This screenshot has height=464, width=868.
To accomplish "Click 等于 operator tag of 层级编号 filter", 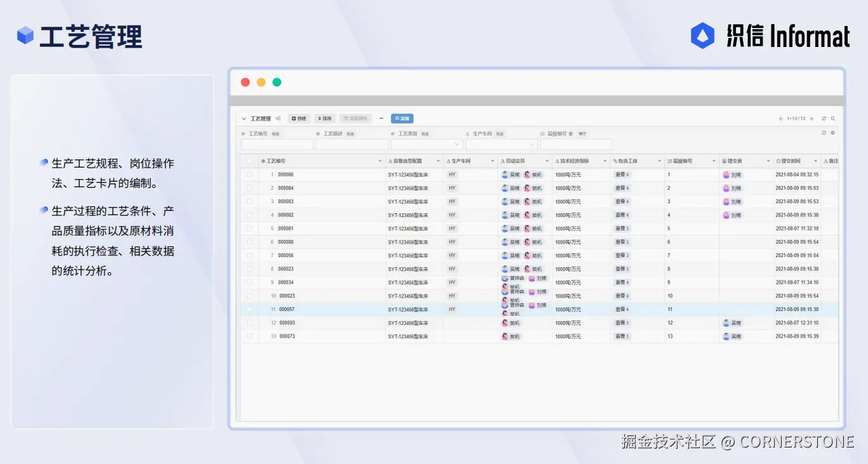I will click(x=582, y=134).
